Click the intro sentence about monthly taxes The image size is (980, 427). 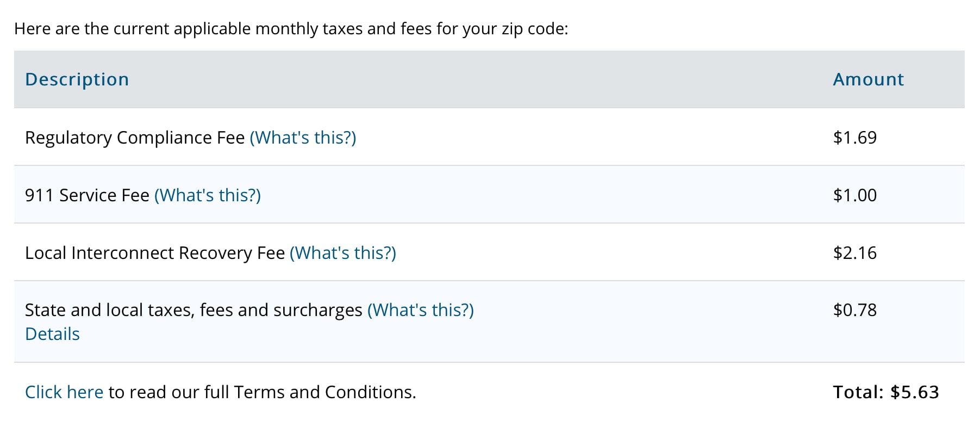pyautogui.click(x=291, y=29)
